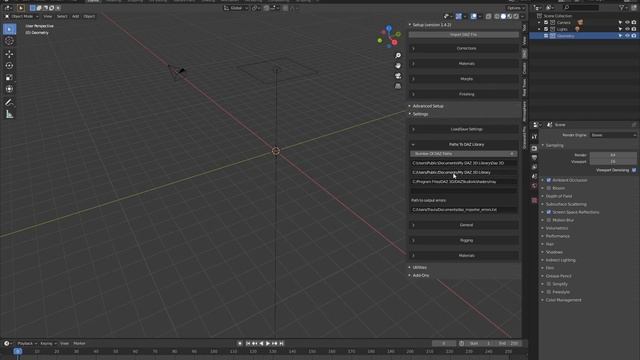The image size is (640, 360).
Task: Enable the Motion Blur checkbox
Action: [549, 220]
